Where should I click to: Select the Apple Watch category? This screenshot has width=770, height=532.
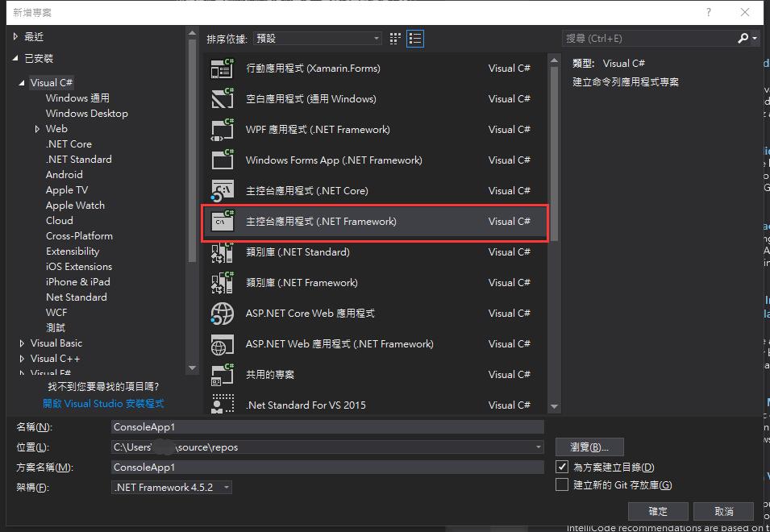pos(75,206)
